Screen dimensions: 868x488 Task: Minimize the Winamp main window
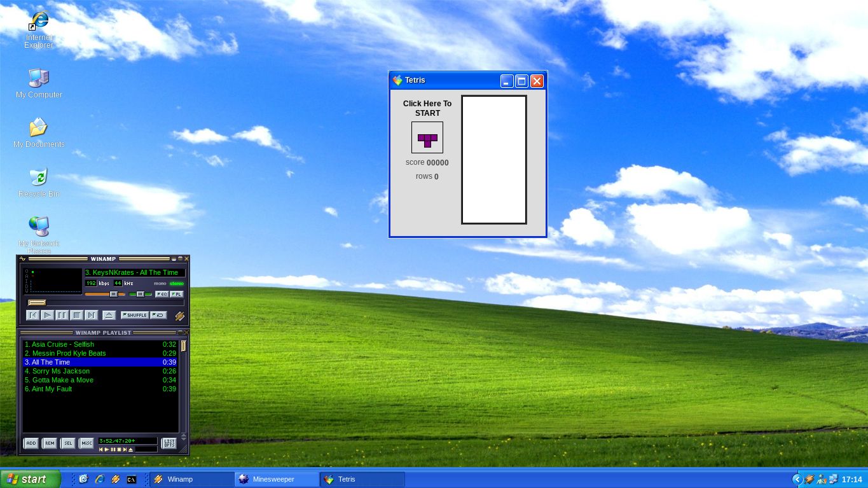174,259
